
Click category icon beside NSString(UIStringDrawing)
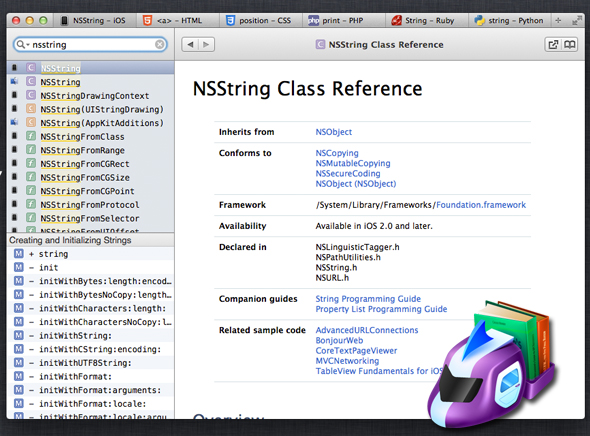coord(31,109)
